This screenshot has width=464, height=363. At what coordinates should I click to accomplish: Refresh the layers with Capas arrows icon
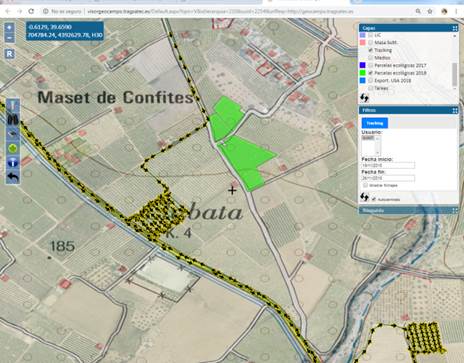[x=364, y=98]
